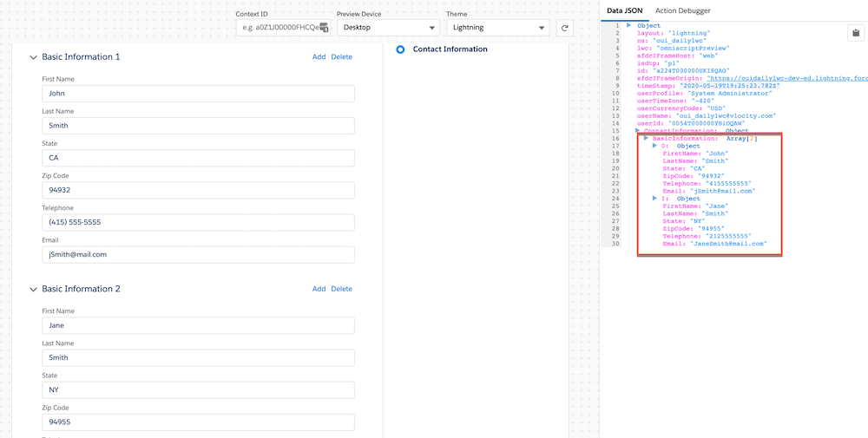868x438 pixels.
Task: Open the Theme dropdown
Action: click(497, 28)
